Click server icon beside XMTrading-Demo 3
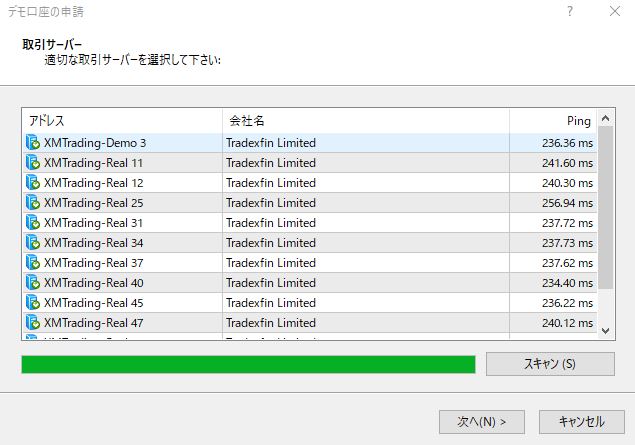635x445 pixels. (x=33, y=143)
